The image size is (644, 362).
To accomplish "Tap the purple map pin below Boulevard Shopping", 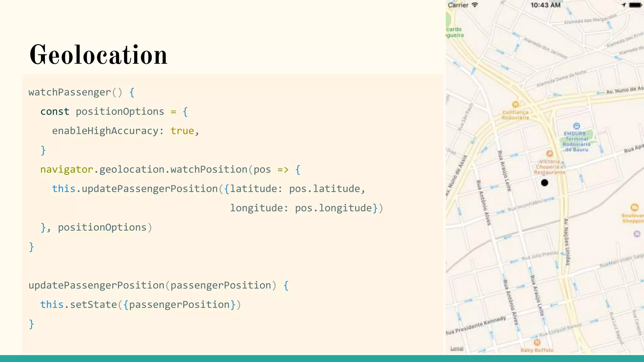I will [x=637, y=234].
